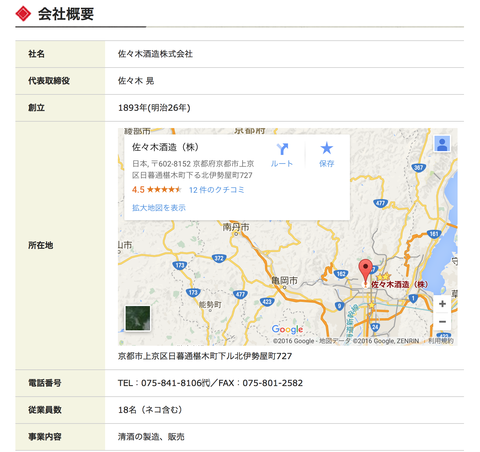Click the founding year 1893年(明治26年)
This screenshot has width=480, height=452.
point(154,108)
